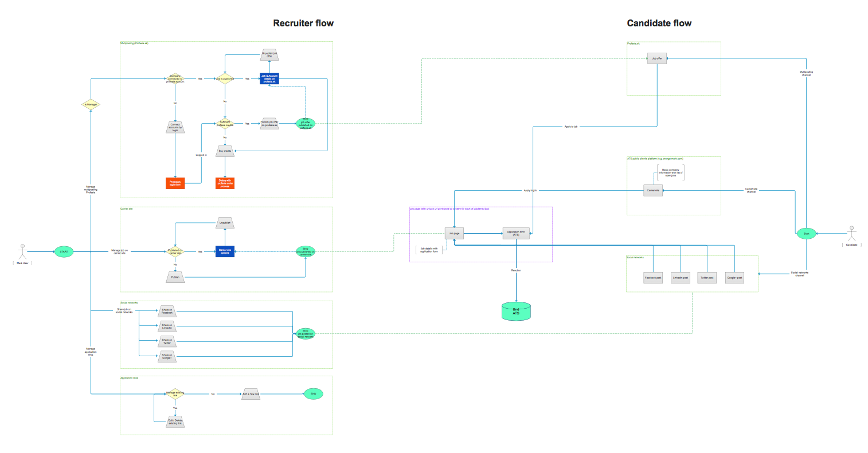868x453 pixels.
Task: Select 'Published on carrier site' diamond
Action: [x=175, y=251]
